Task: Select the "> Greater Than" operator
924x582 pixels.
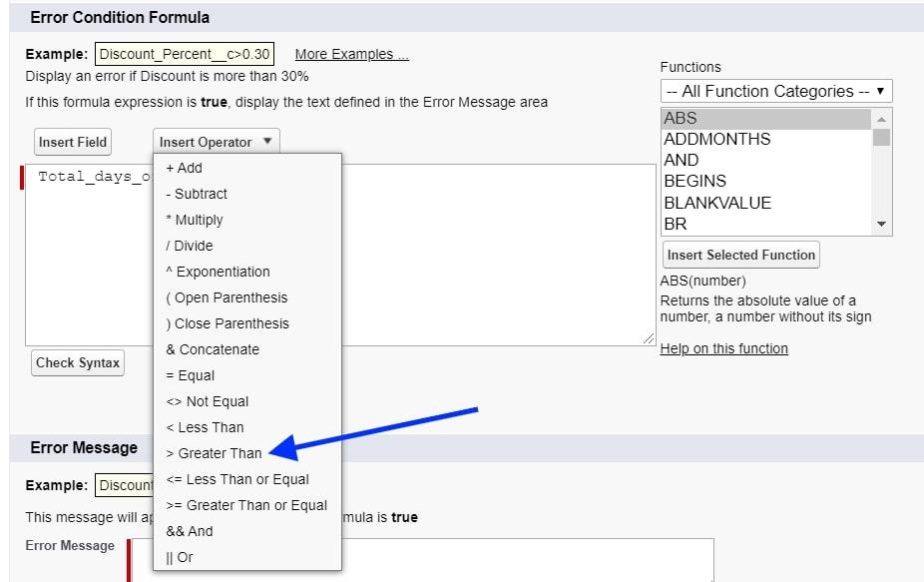Action: [x=216, y=453]
